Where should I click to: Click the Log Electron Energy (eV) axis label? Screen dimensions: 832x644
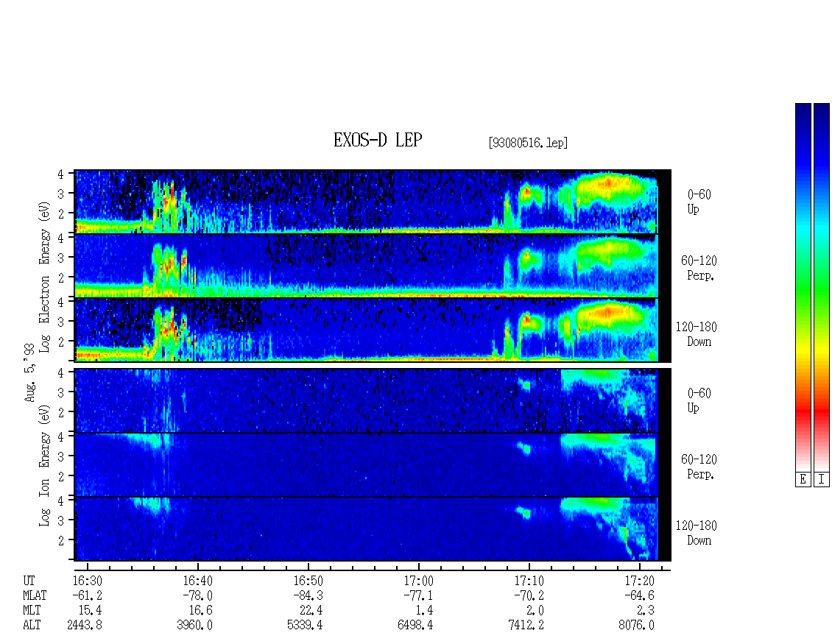click(x=45, y=277)
